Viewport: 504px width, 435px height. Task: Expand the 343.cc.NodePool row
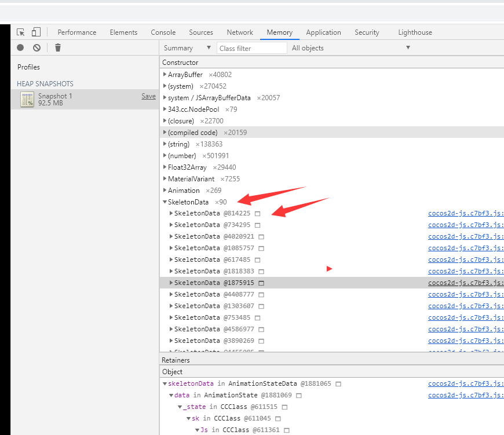(x=165, y=109)
